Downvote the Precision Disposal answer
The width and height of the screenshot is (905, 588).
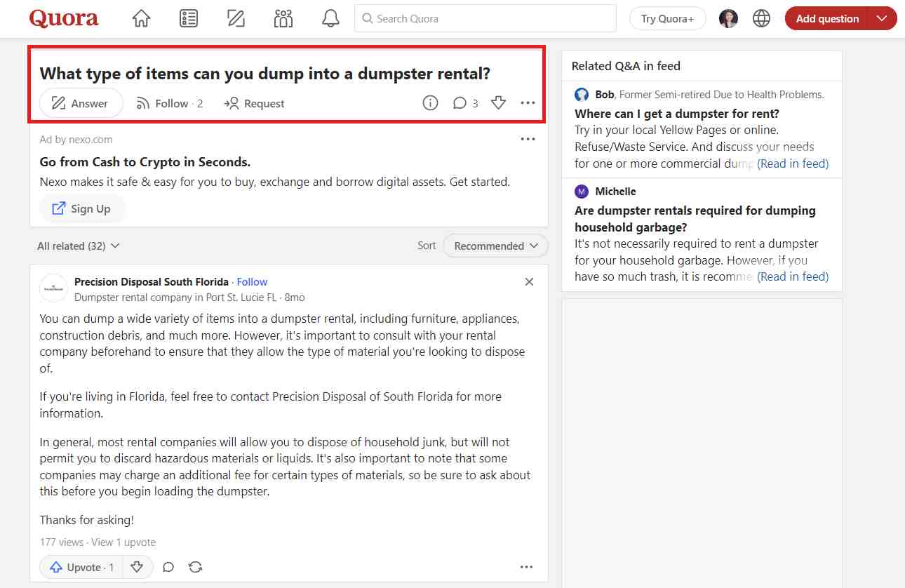tap(137, 567)
